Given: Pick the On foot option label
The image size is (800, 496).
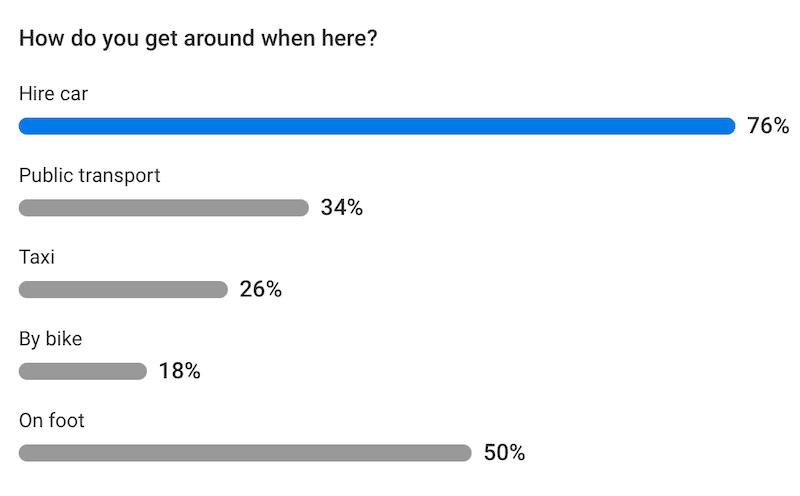Looking at the screenshot, I should click(x=52, y=421).
